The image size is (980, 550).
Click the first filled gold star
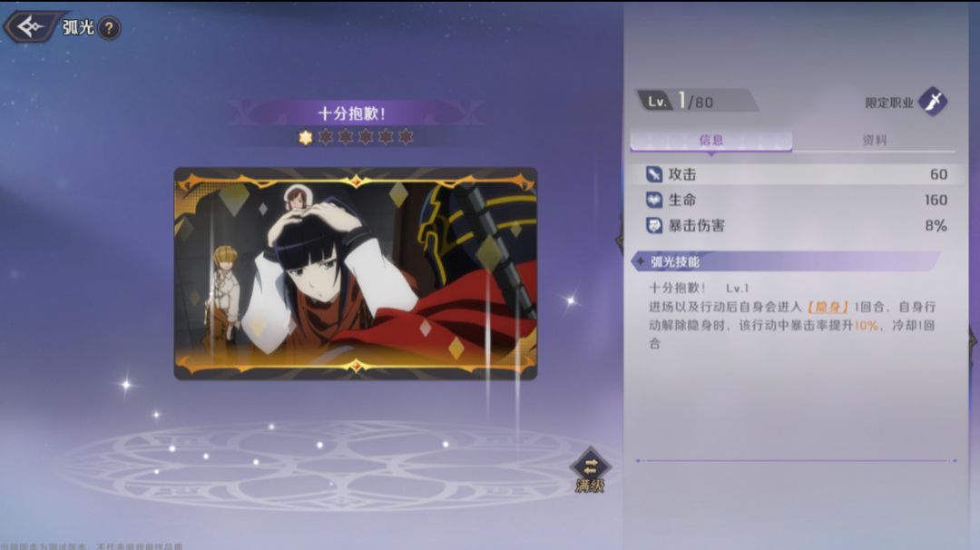coord(305,137)
